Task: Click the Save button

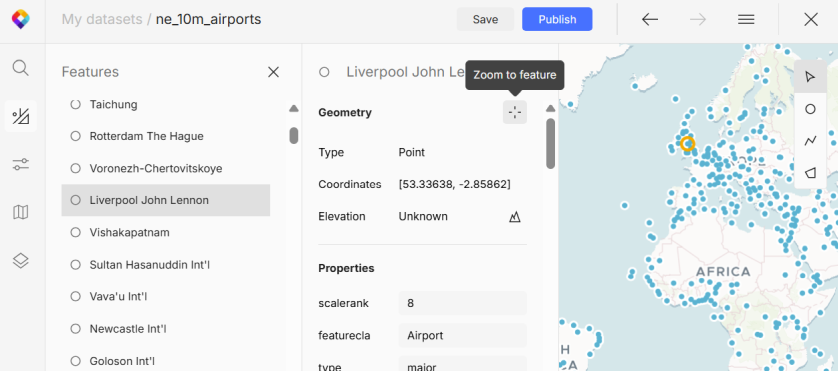Action: pos(485,19)
